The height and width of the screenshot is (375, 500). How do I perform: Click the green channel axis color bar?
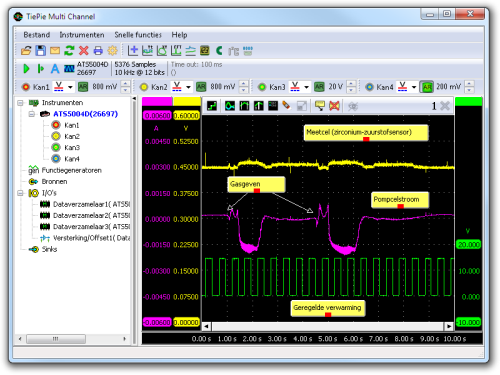point(469,101)
